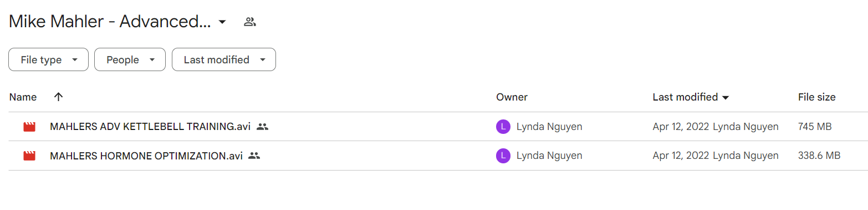Click shared icon next to KETTLEBELL TRAINING.avi

(263, 127)
